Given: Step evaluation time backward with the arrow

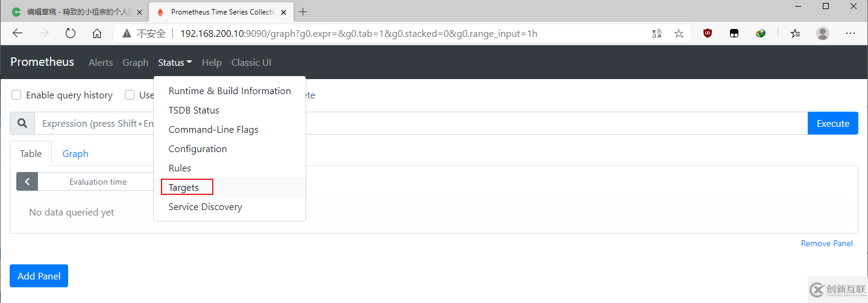Looking at the screenshot, I should 27,182.
